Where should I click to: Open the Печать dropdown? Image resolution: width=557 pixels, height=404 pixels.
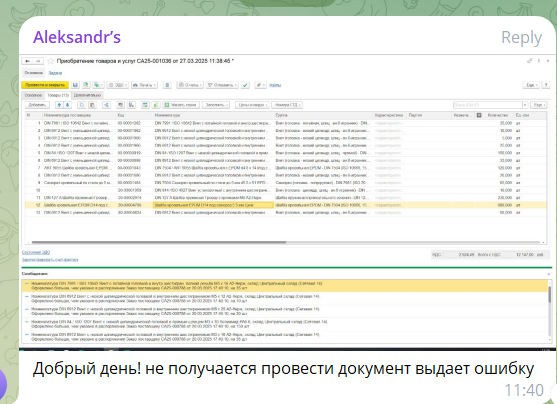pos(144,85)
